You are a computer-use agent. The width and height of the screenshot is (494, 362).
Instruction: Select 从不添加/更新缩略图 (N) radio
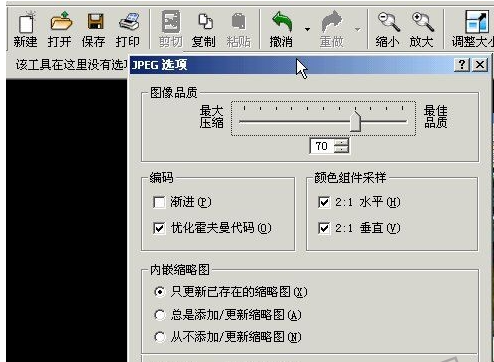pos(160,337)
